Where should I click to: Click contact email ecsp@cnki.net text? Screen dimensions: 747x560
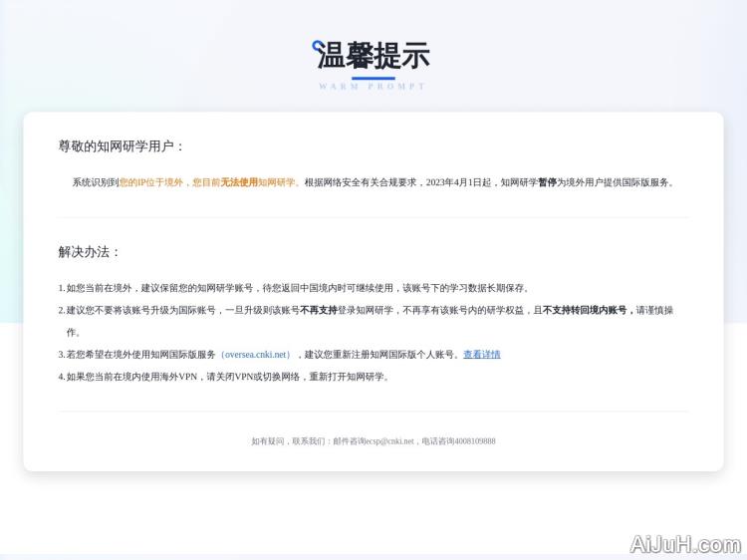click(x=389, y=441)
